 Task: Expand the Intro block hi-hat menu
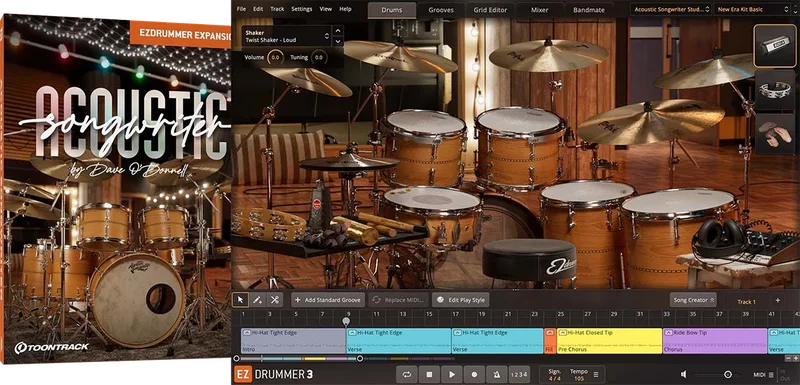pos(246,332)
